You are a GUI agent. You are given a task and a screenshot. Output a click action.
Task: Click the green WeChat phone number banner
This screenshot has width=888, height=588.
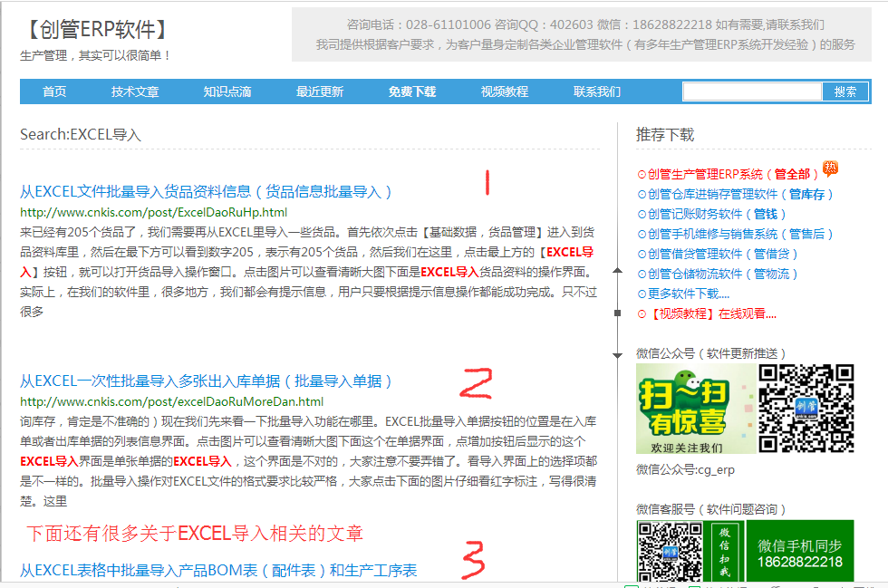(799, 551)
